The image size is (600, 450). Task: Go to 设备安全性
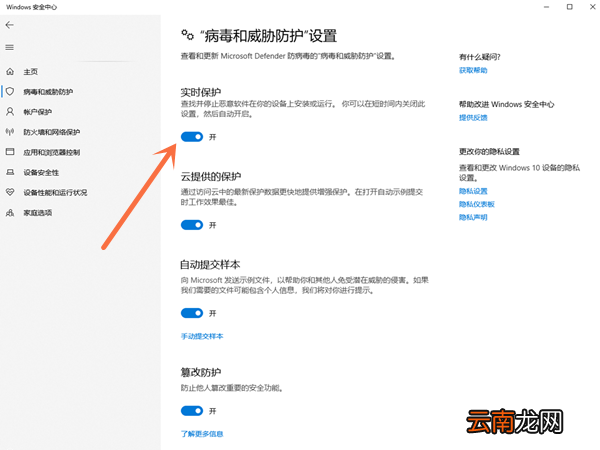[41, 173]
